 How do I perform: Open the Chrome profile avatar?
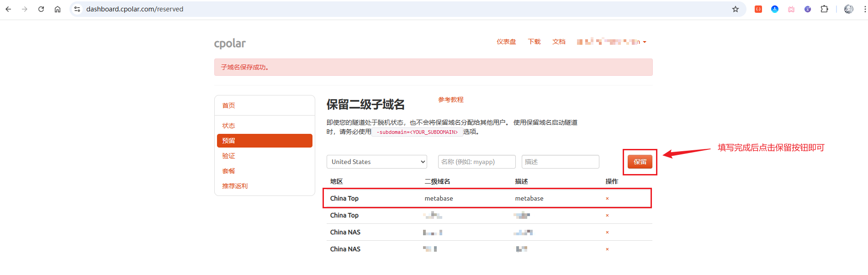coord(848,9)
